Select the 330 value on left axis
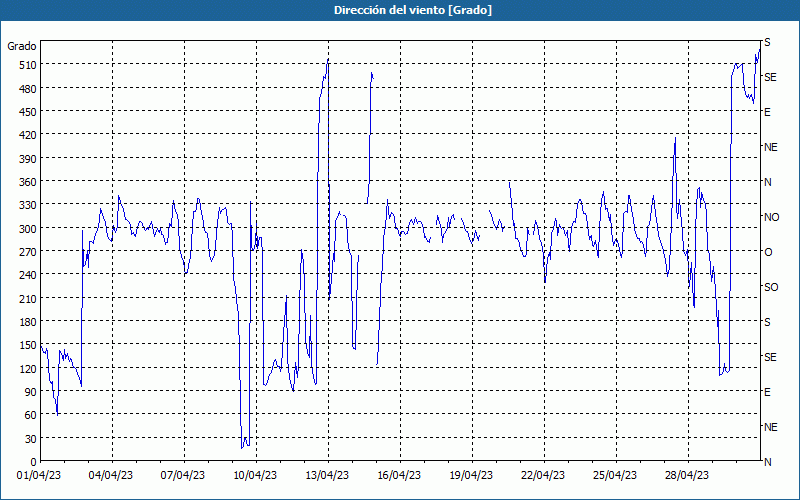Viewport: 800px width, 500px height. [x=28, y=205]
